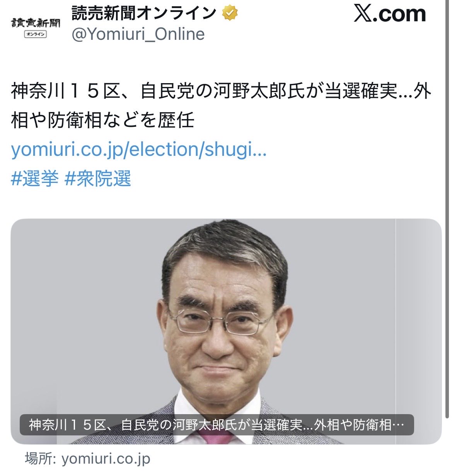Image resolution: width=452 pixels, height=476 pixels.
Task: Open the Yomiuri Shimbun profile avatar
Action: pos(36,27)
